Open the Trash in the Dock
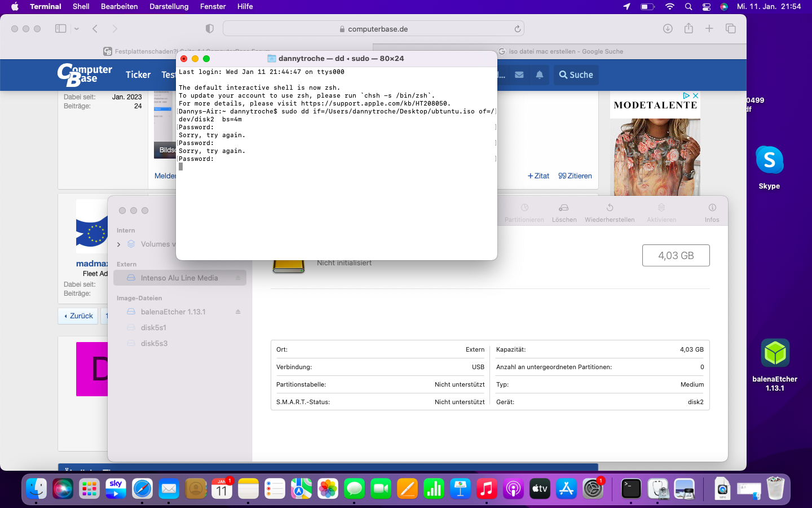Screen dimensions: 812x508 (776, 489)
